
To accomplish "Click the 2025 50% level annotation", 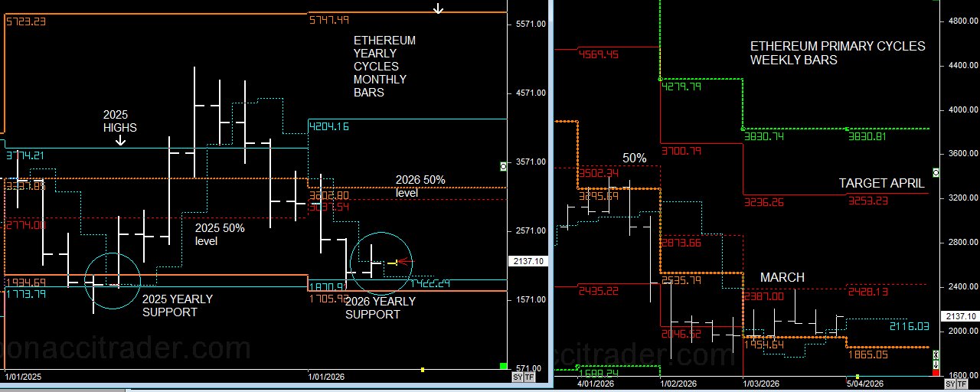I will pyautogui.click(x=220, y=235).
